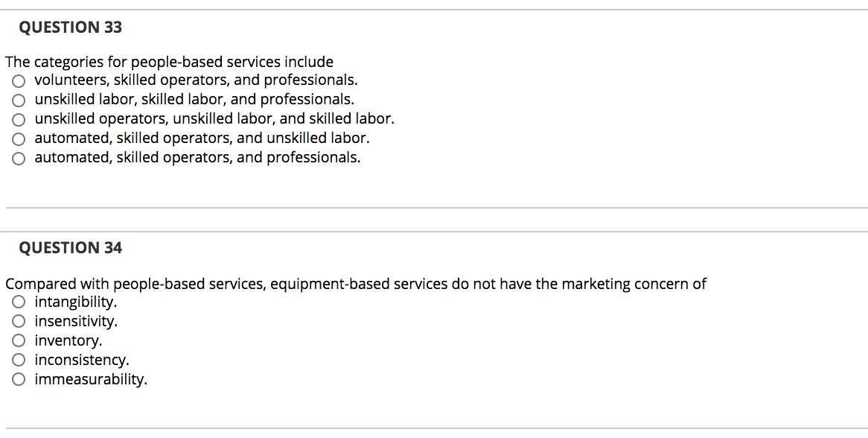
Task: Click the QUESTION 34 heading
Action: pos(71,247)
